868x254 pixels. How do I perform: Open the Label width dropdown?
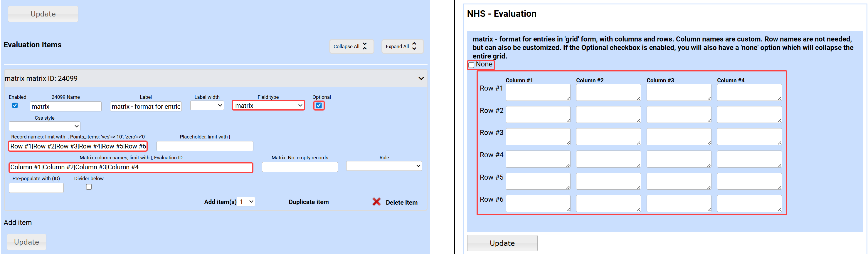[207, 106]
